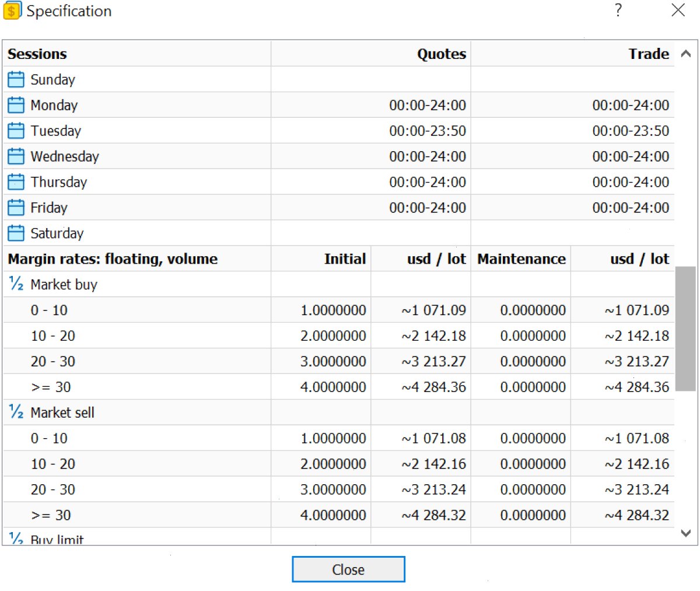The image size is (700, 591).
Task: Select the Market buy row label
Action: click(x=64, y=285)
